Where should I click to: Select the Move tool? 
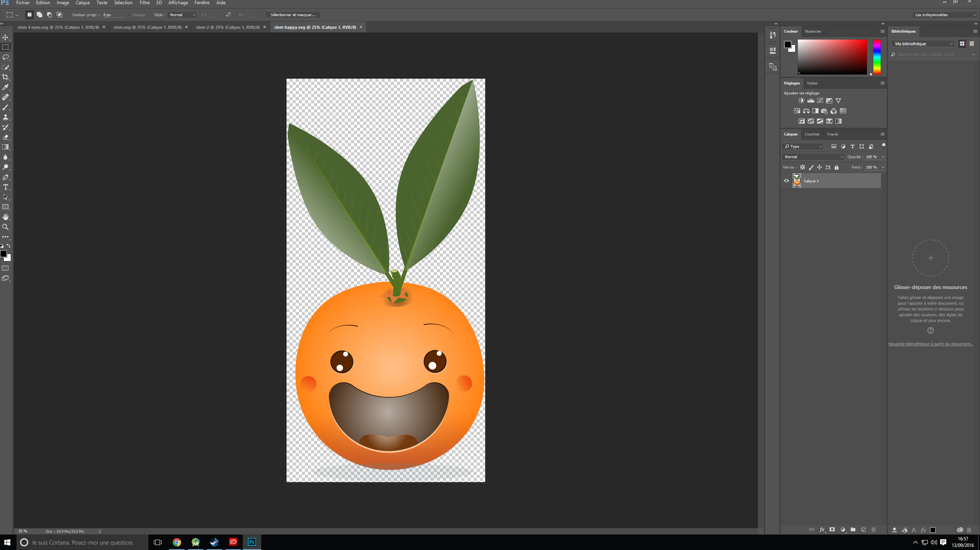point(5,37)
